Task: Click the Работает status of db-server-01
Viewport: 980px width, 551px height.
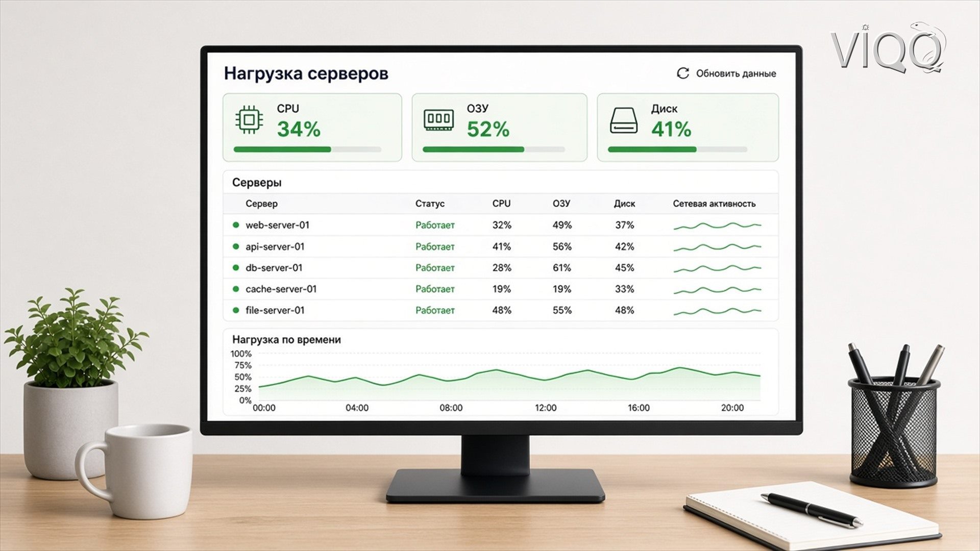Action: pyautogui.click(x=435, y=268)
